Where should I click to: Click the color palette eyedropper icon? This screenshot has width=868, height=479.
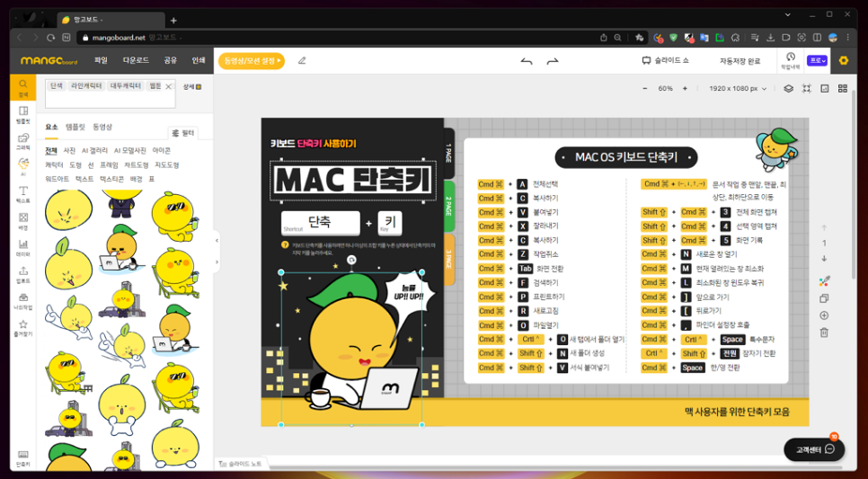pos(824,281)
